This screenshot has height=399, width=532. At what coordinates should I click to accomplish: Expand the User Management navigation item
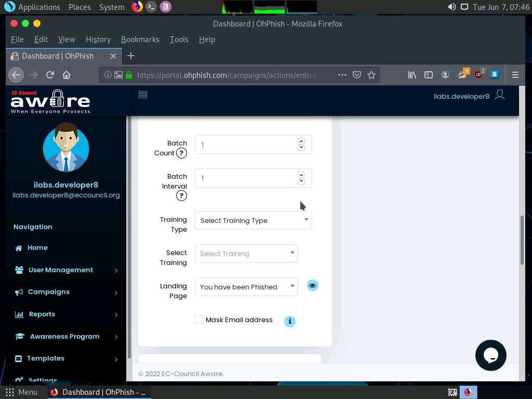pyautogui.click(x=66, y=270)
